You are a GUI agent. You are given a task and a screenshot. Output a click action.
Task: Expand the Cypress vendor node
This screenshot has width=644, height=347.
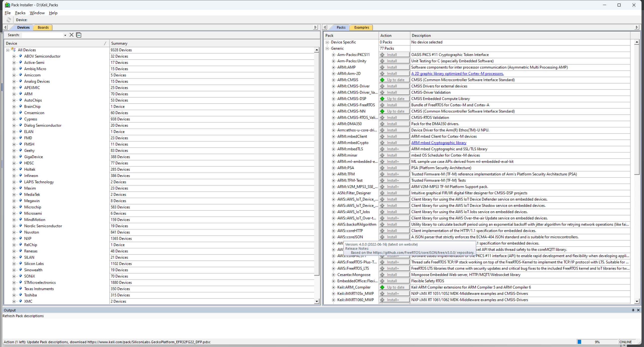[14, 119]
